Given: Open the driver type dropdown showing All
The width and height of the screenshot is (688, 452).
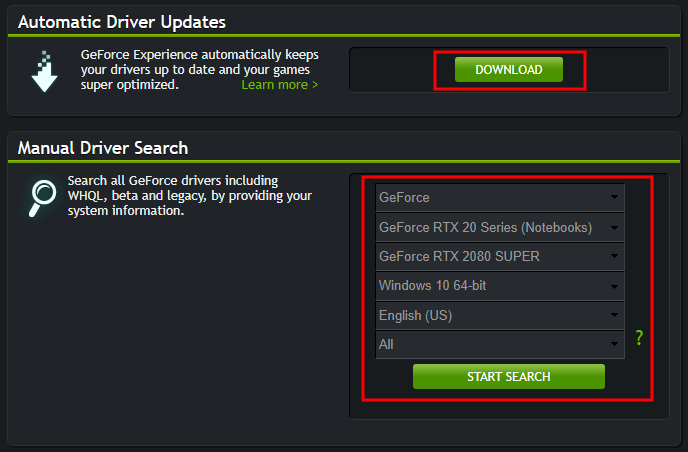Looking at the screenshot, I should click(500, 344).
